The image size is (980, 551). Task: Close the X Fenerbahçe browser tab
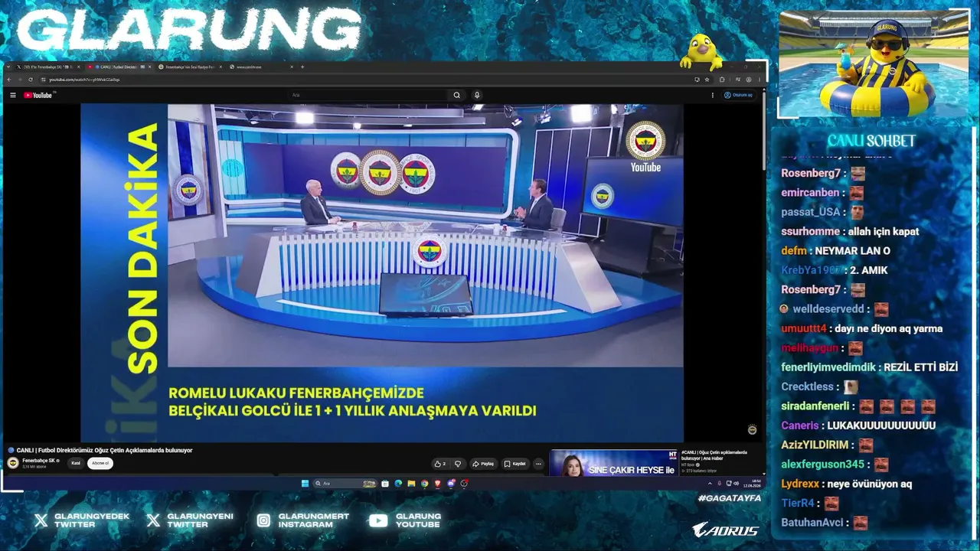(77, 67)
